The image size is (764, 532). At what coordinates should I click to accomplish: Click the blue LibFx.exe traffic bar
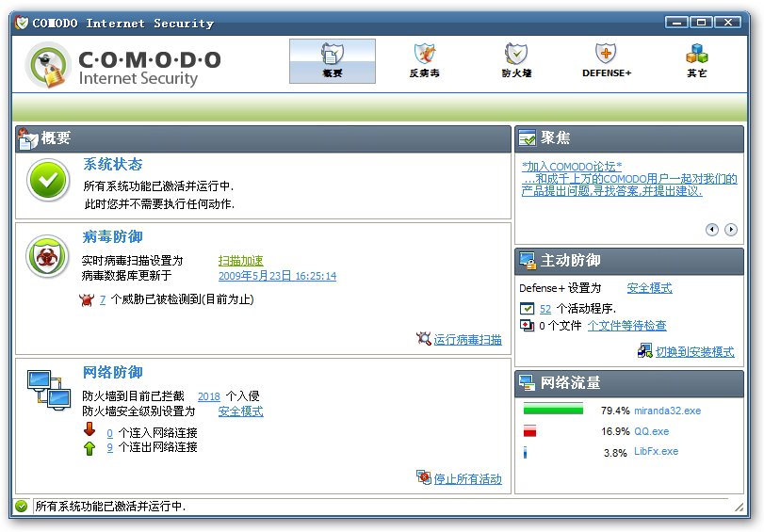[x=526, y=452]
